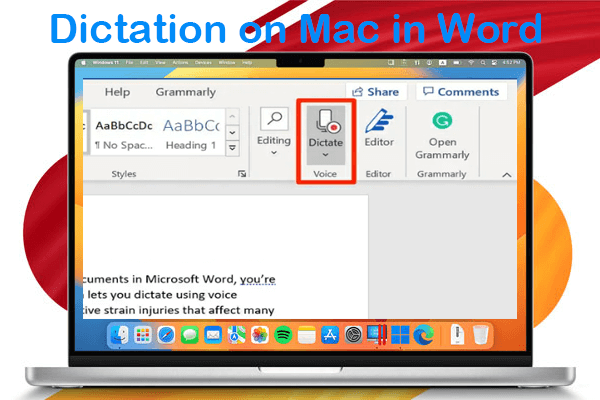This screenshot has width=600, height=400.
Task: Go to next row in Styles gallery
Action: [x=232, y=132]
